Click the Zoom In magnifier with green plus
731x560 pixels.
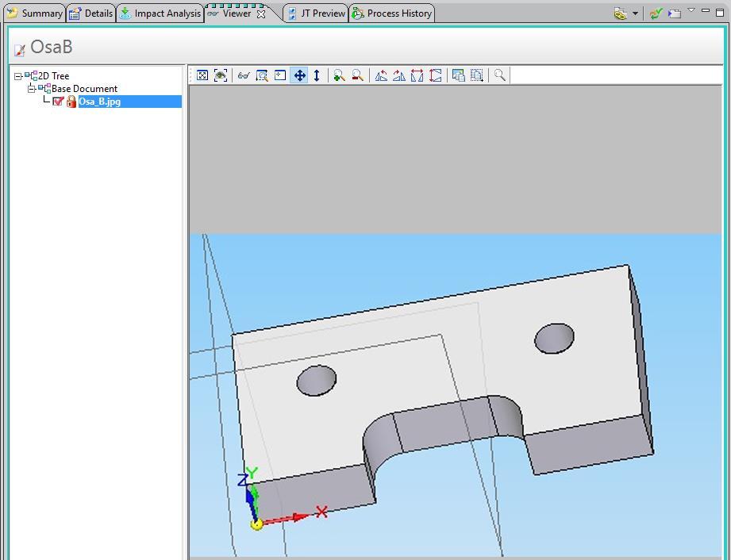[340, 75]
